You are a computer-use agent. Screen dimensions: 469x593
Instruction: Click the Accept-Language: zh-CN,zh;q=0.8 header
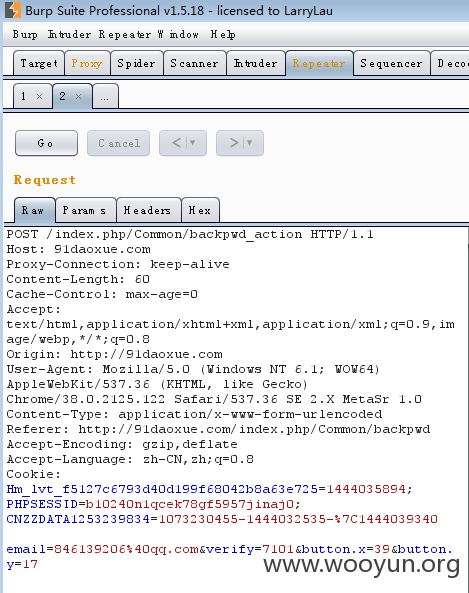click(130, 459)
